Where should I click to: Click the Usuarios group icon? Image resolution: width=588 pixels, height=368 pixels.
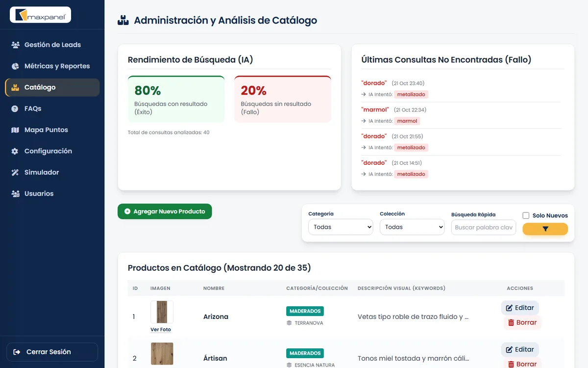[15, 194]
